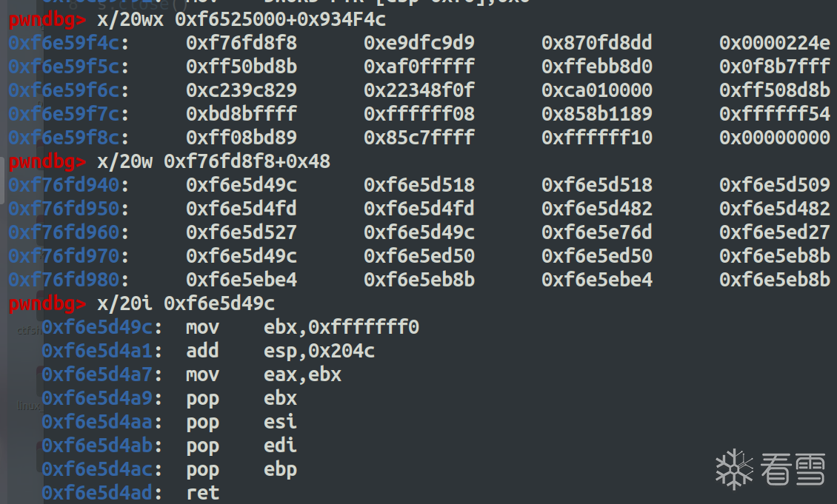Click the address label 0xf6e59f4c
Screen dimensions: 837x504
tap(64, 43)
